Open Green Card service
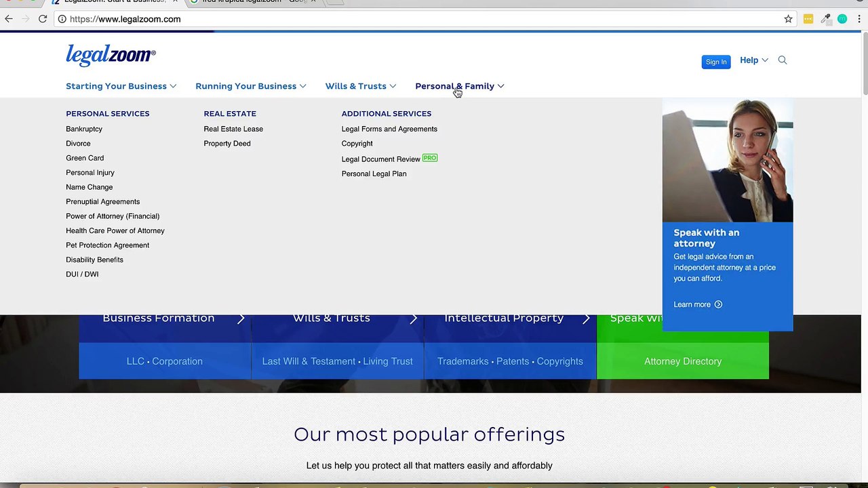The image size is (868, 488). point(85,158)
